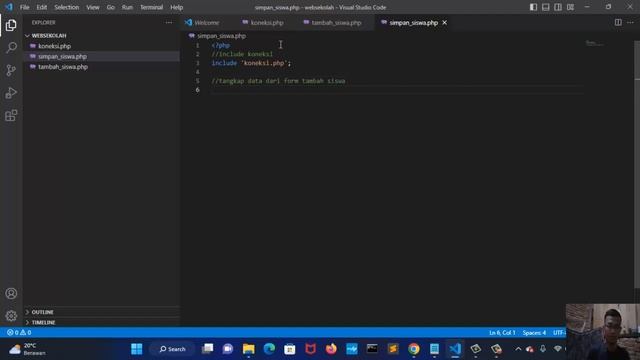Split the editor to the right
The image size is (640, 360).
pos(618,22)
